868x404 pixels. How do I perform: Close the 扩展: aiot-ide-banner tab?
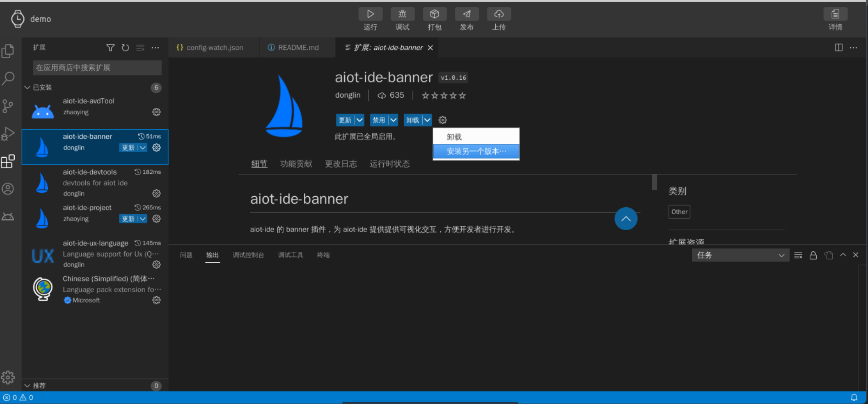(x=430, y=48)
